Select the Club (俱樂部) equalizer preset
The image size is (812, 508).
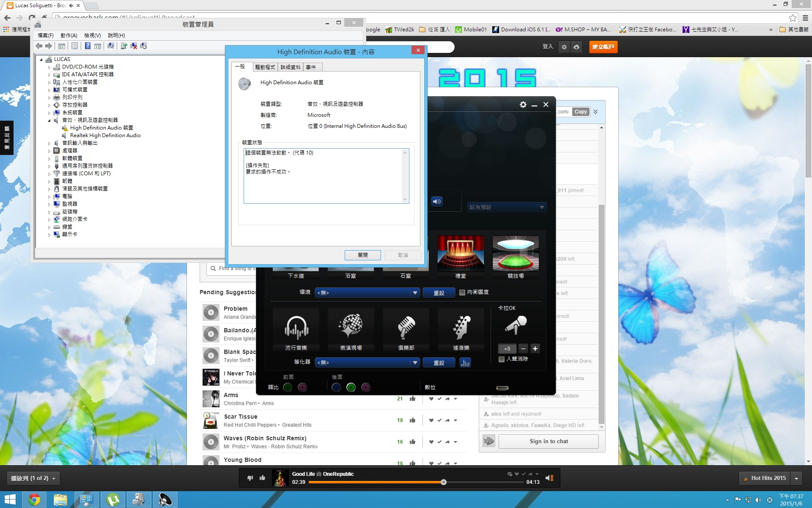pos(406,329)
